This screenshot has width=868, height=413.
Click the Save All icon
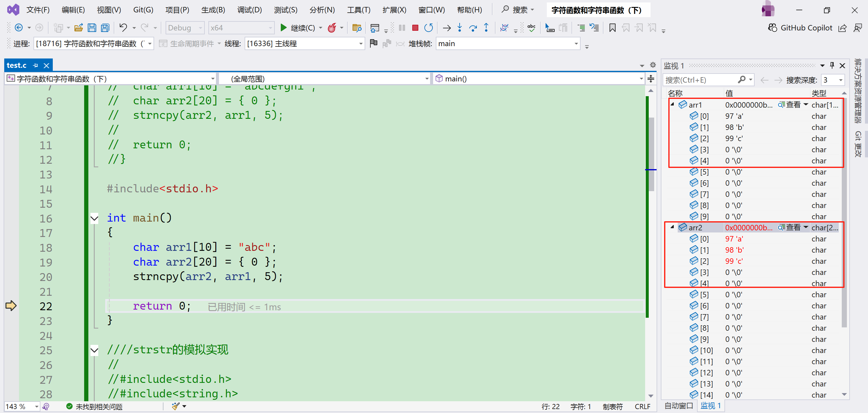coord(106,28)
